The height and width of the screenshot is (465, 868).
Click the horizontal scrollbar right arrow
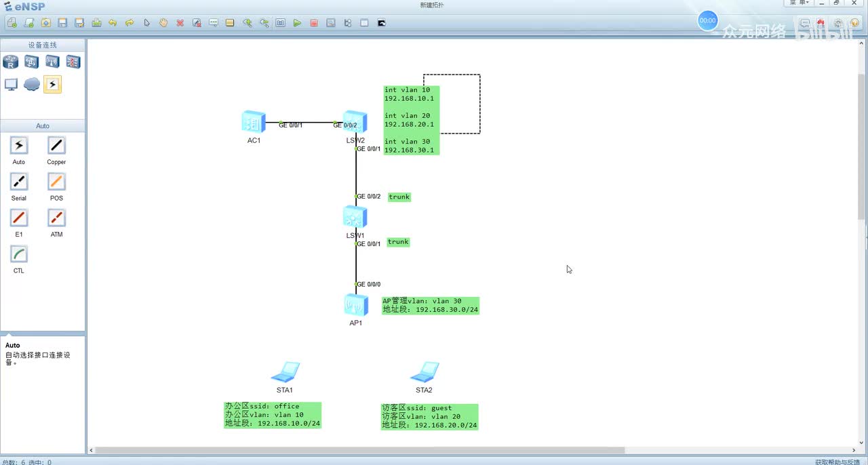point(853,450)
